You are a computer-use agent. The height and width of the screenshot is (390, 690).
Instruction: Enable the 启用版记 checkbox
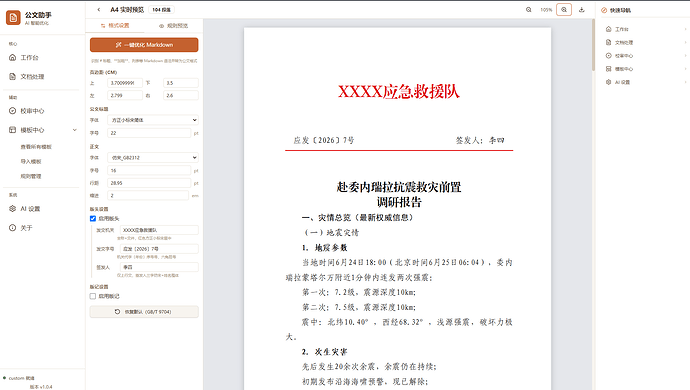click(x=93, y=296)
